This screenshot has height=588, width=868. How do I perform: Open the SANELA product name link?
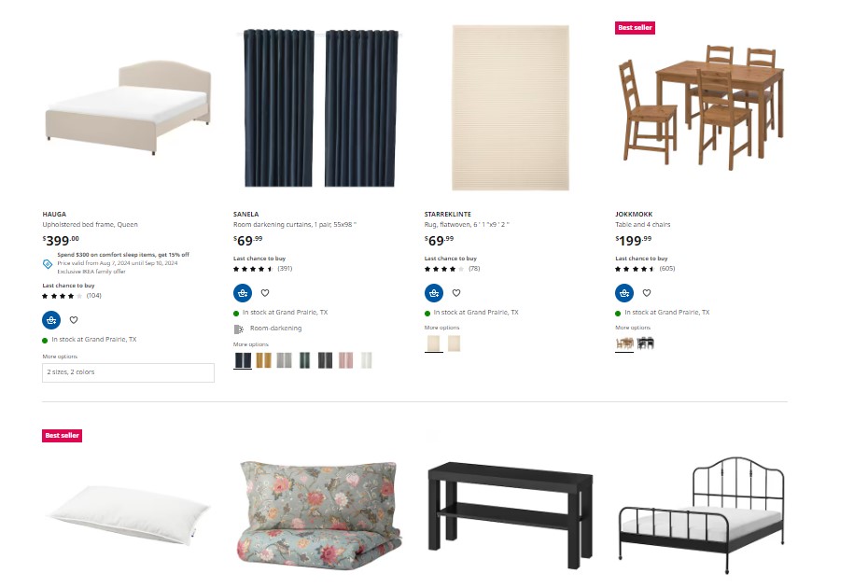[x=245, y=215]
